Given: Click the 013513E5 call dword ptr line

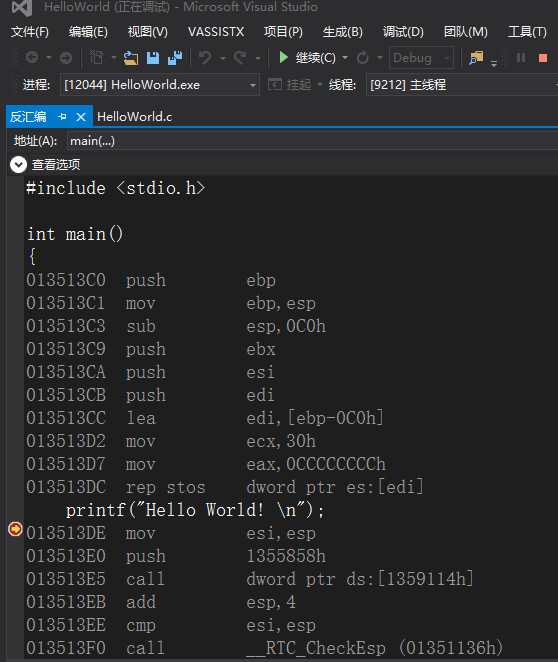Looking at the screenshot, I should point(250,579).
